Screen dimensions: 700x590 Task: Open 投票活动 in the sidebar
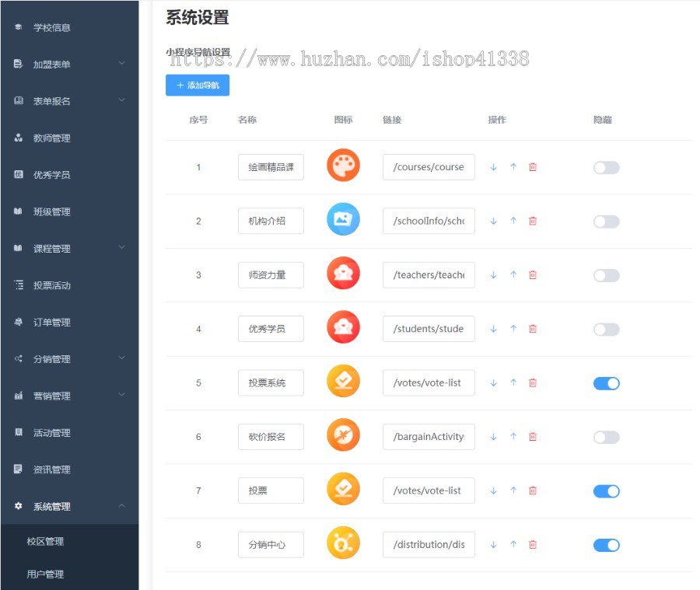pyautogui.click(x=69, y=285)
